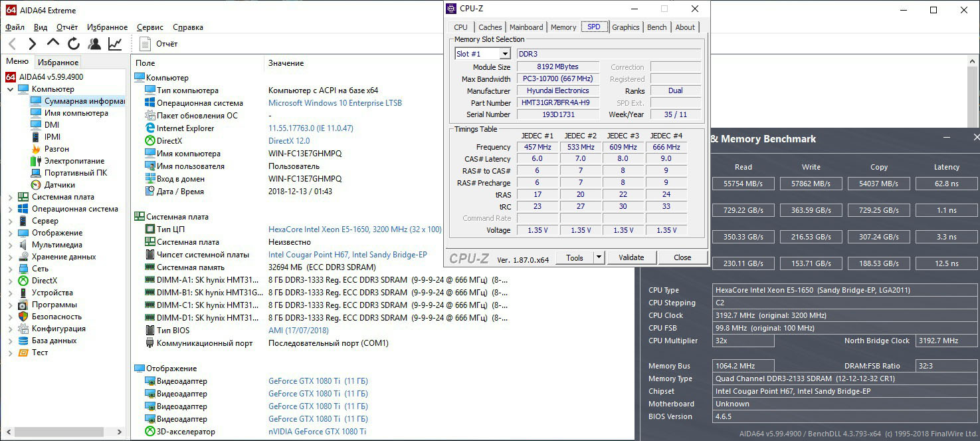This screenshot has height=441, width=980.
Task: Click the 3D-акселератор nVIDIA icon
Action: pyautogui.click(x=150, y=432)
